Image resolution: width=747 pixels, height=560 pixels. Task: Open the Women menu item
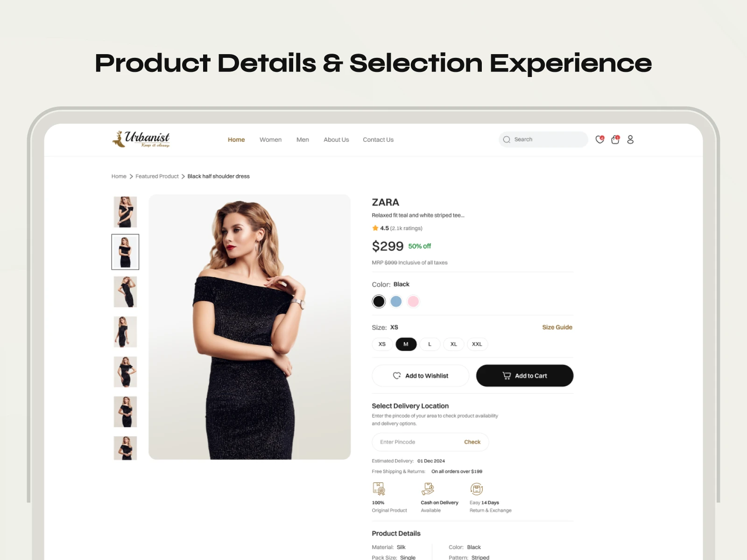[270, 140]
